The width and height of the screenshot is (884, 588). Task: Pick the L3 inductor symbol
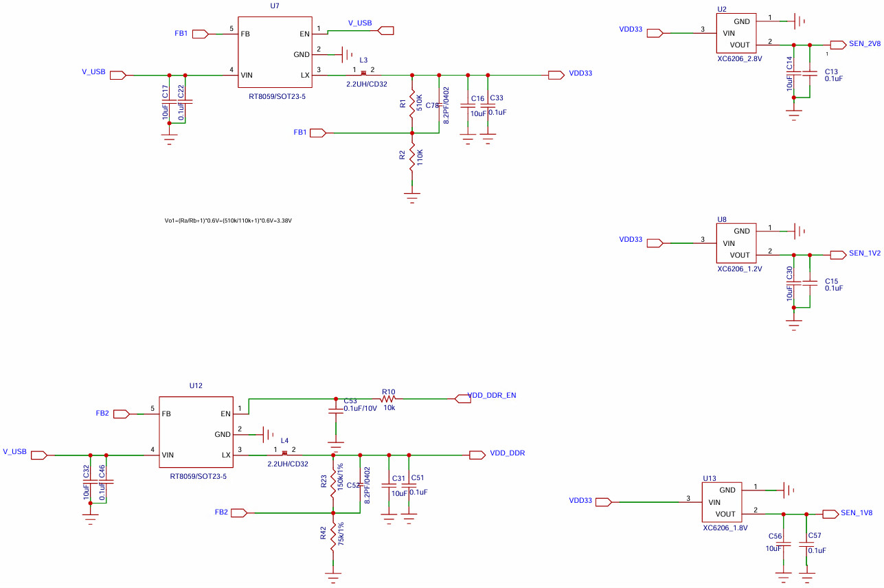363,74
